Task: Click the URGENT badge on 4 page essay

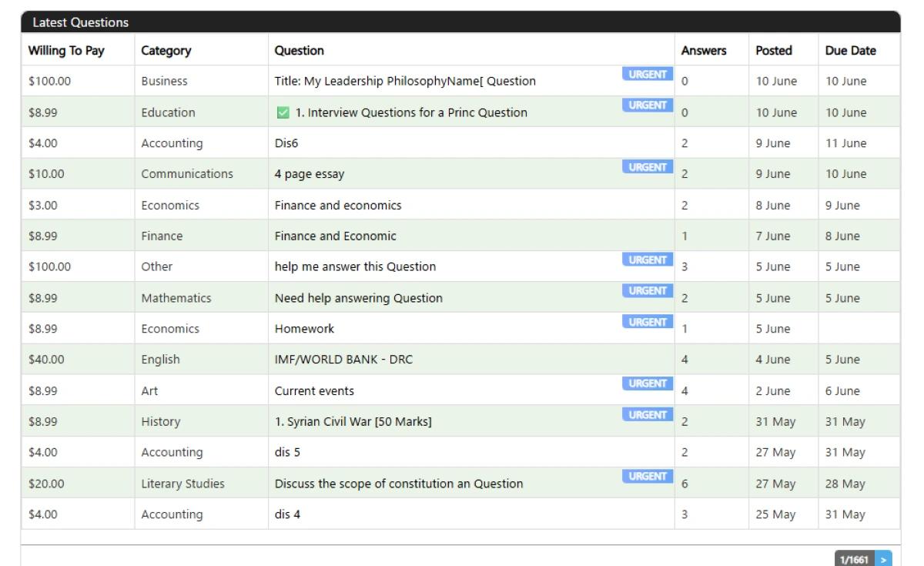Action: coord(648,167)
